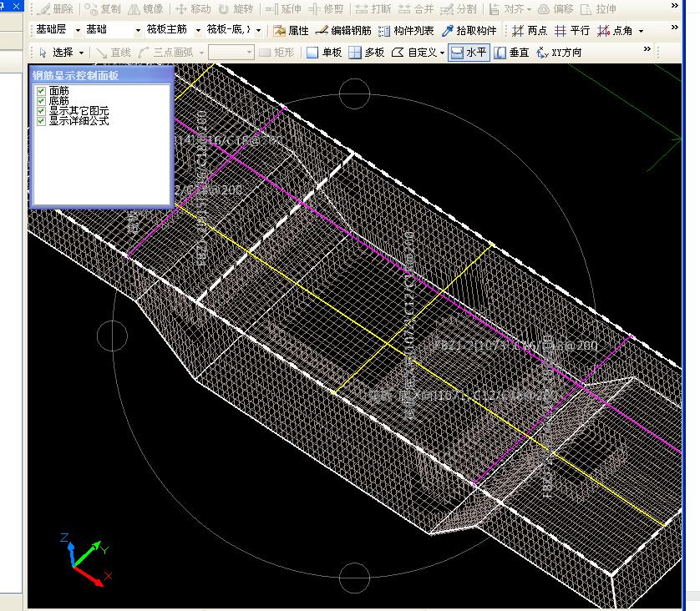Click the 水平 horizontal button
Viewport: 700px width, 611px height.
(469, 53)
